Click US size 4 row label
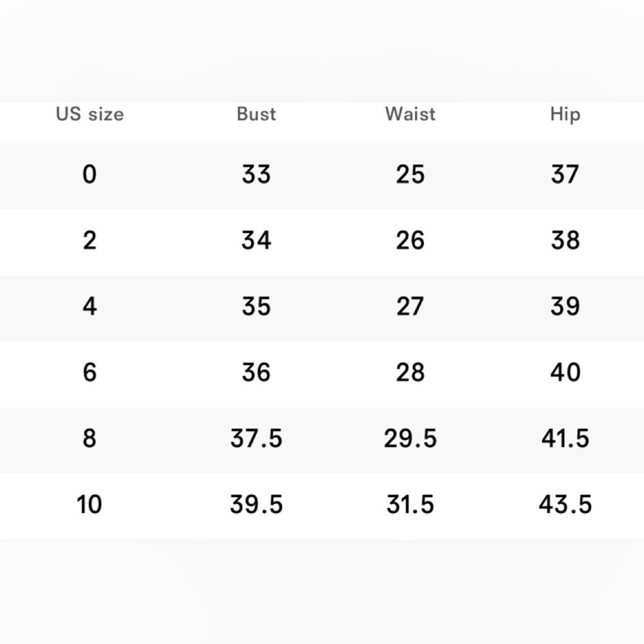This screenshot has height=644, width=644. (x=90, y=307)
